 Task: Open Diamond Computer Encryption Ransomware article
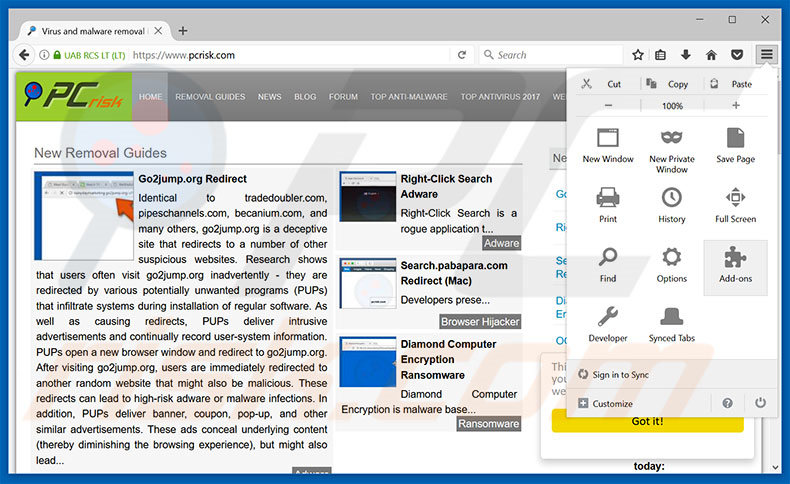(x=448, y=360)
